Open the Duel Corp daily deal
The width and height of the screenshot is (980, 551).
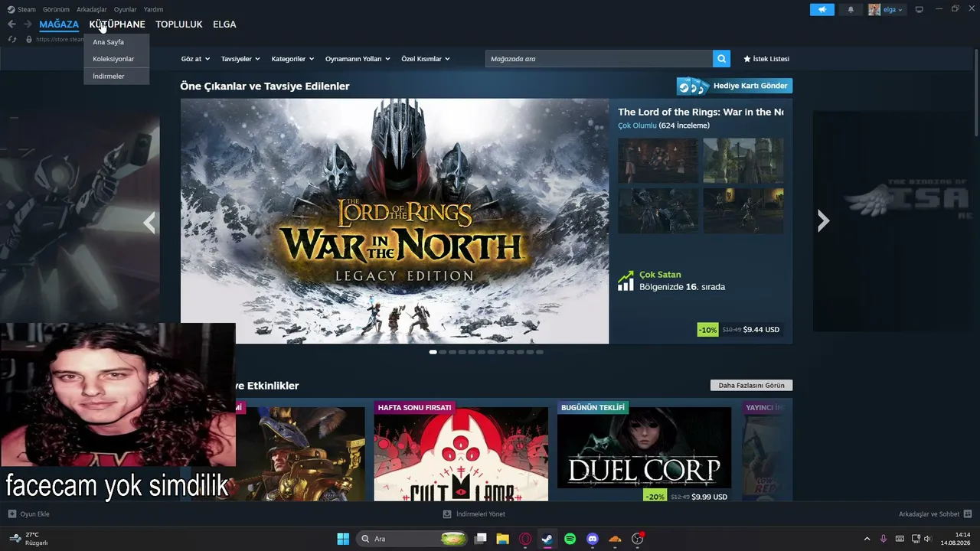click(x=644, y=451)
